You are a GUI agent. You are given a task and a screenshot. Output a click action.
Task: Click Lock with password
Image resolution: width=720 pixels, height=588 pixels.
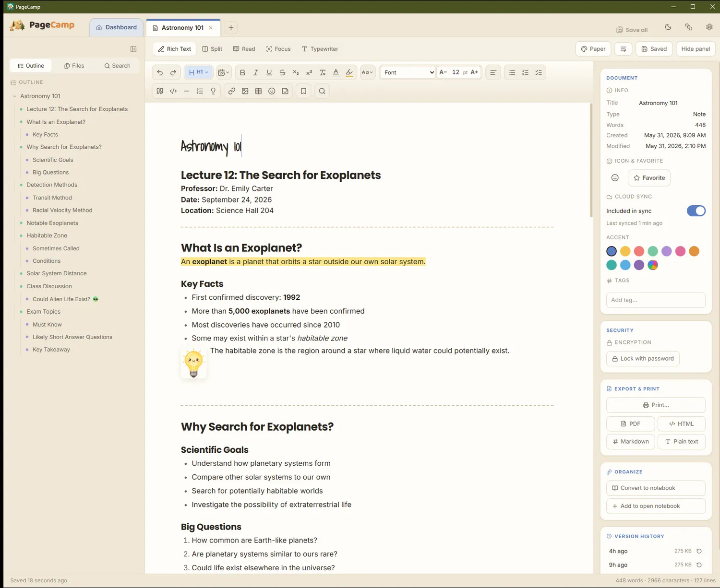[643, 359]
